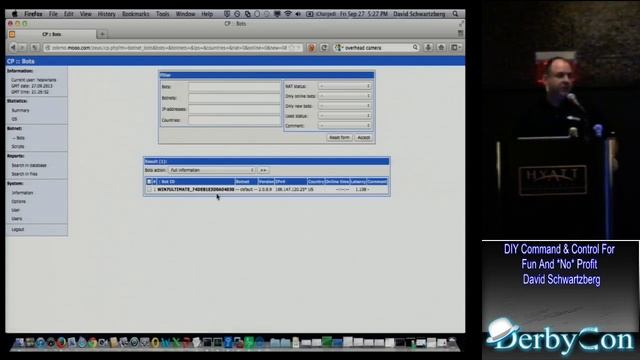Sort results by Online time column header
This screenshot has width=640, height=360.
(x=337, y=182)
